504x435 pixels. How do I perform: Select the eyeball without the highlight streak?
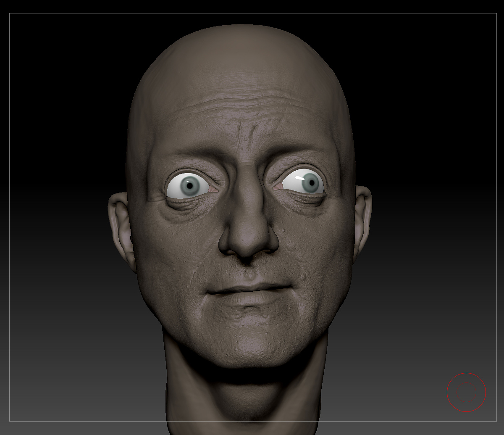tap(188, 186)
